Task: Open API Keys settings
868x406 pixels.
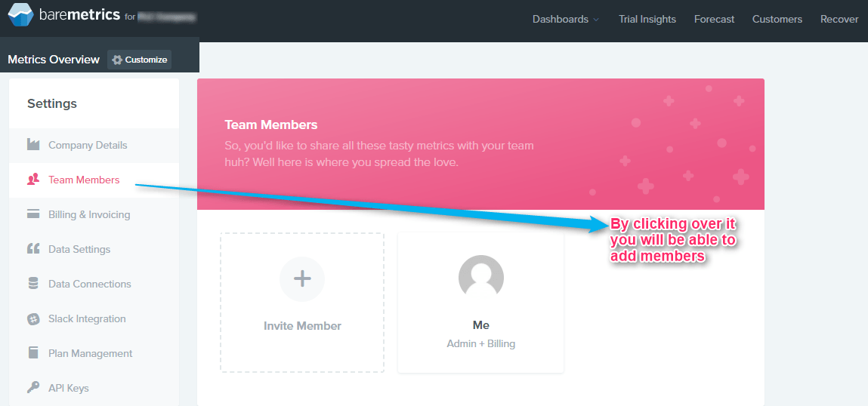Action: point(94,389)
